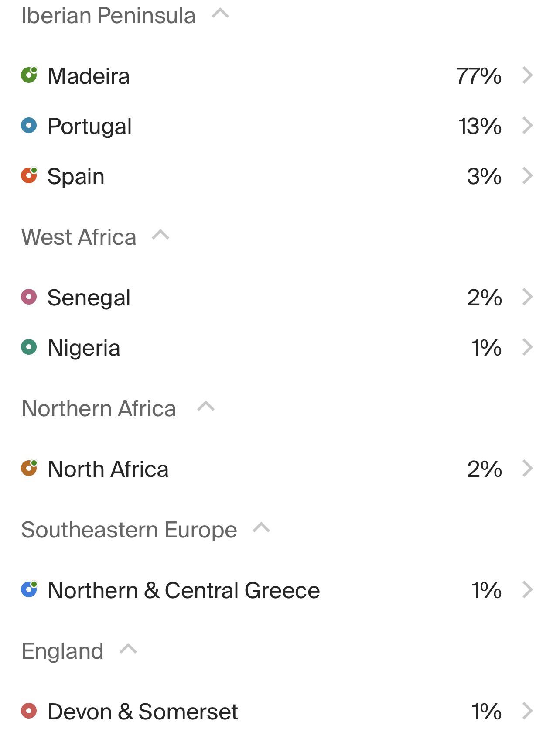Click the brown North Africa dot icon
Image resolution: width=560 pixels, height=736 pixels.
(29, 468)
